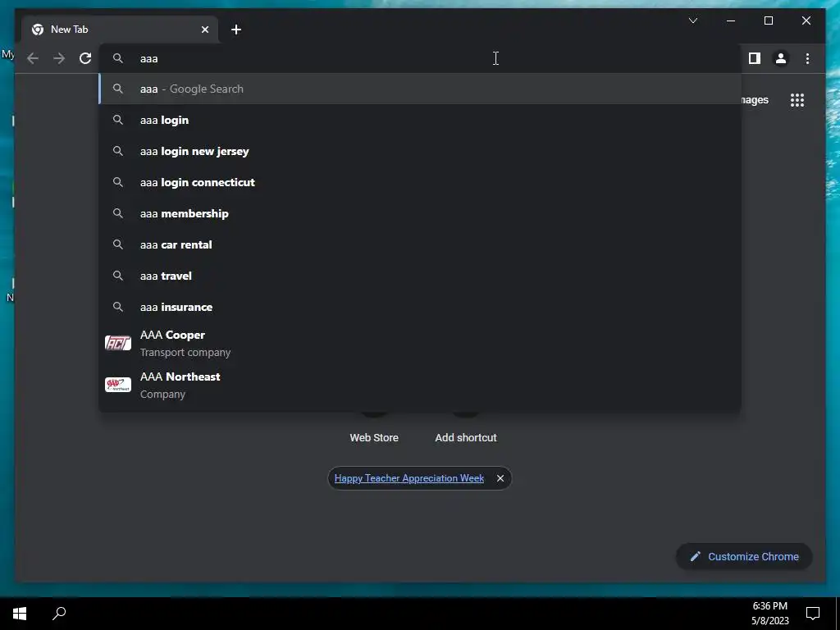This screenshot has height=630, width=840.
Task: Select the aaa insurance suggestion
Action: click(x=420, y=307)
